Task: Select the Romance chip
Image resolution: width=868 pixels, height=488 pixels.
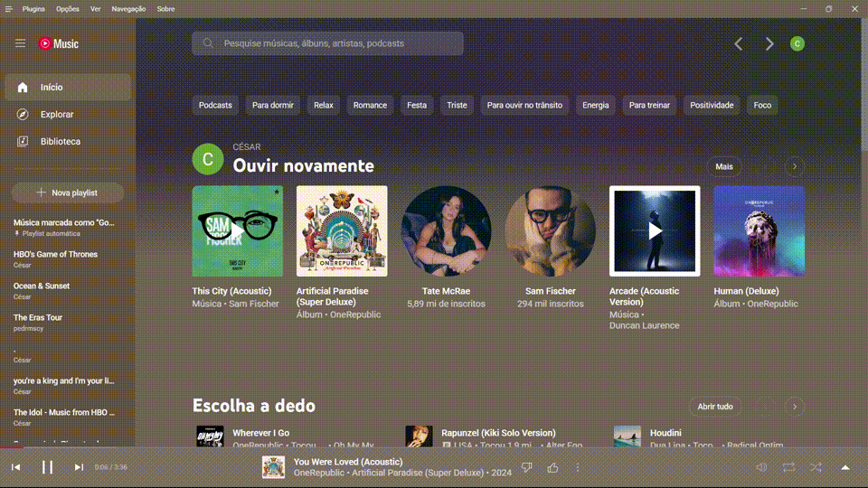Action: click(x=371, y=105)
